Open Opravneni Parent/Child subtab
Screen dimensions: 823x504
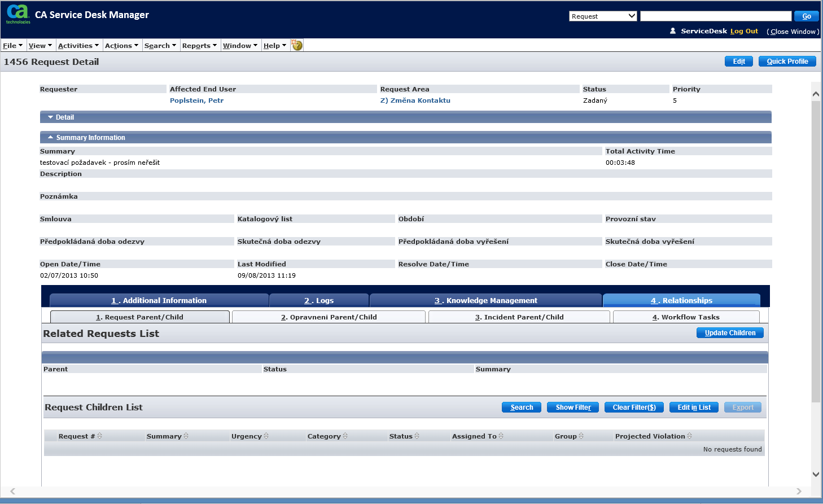[x=329, y=317]
